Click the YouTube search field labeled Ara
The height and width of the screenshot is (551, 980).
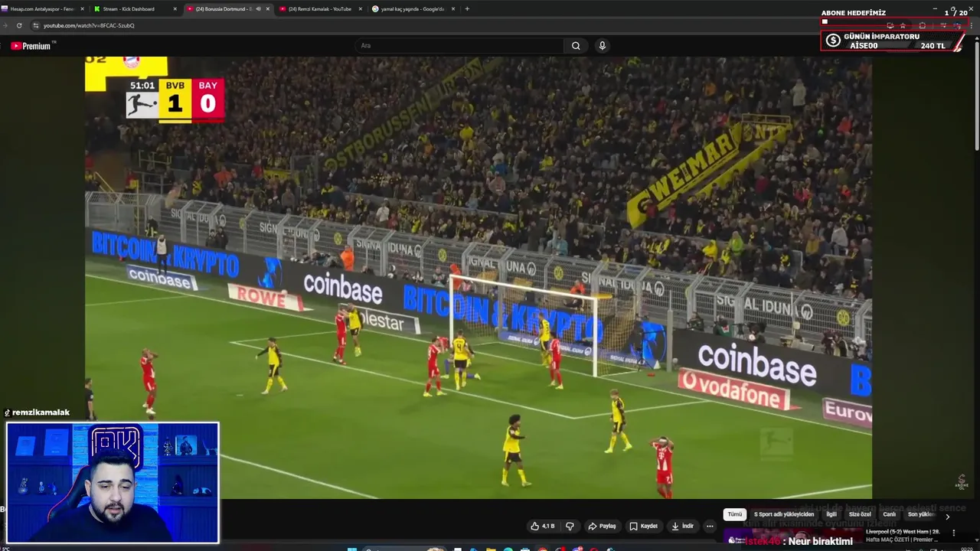coord(459,46)
